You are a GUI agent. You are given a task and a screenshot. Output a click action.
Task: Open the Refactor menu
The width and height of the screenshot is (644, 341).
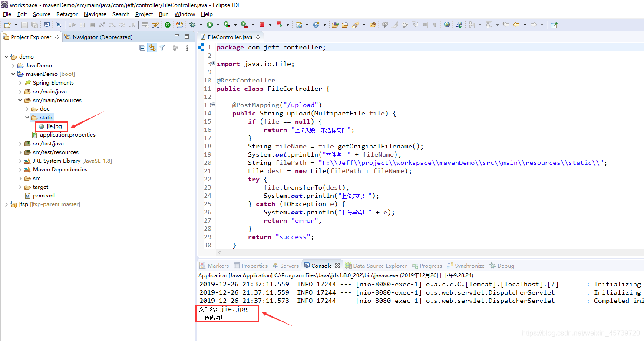pyautogui.click(x=67, y=14)
